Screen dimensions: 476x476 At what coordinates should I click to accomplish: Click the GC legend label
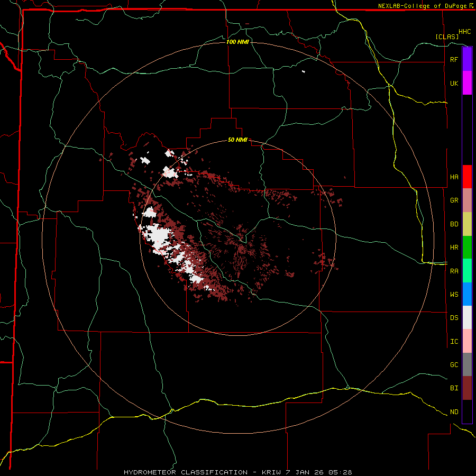pyautogui.click(x=454, y=365)
